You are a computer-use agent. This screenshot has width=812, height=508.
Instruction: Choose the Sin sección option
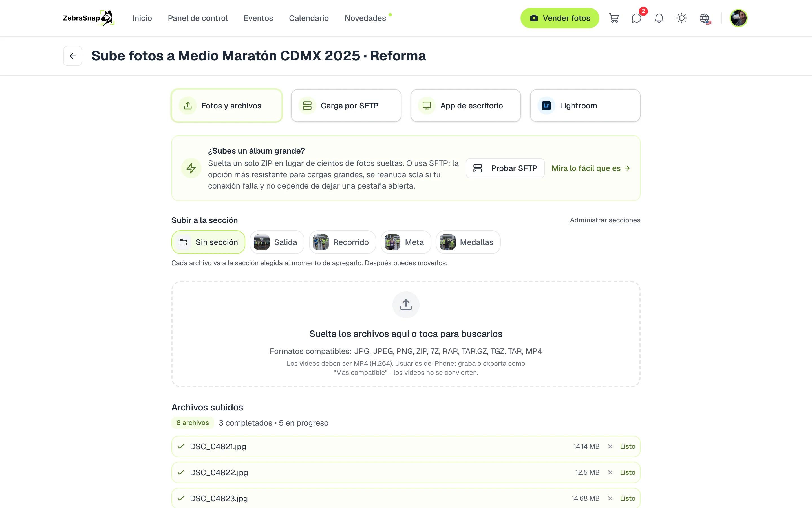[208, 242]
